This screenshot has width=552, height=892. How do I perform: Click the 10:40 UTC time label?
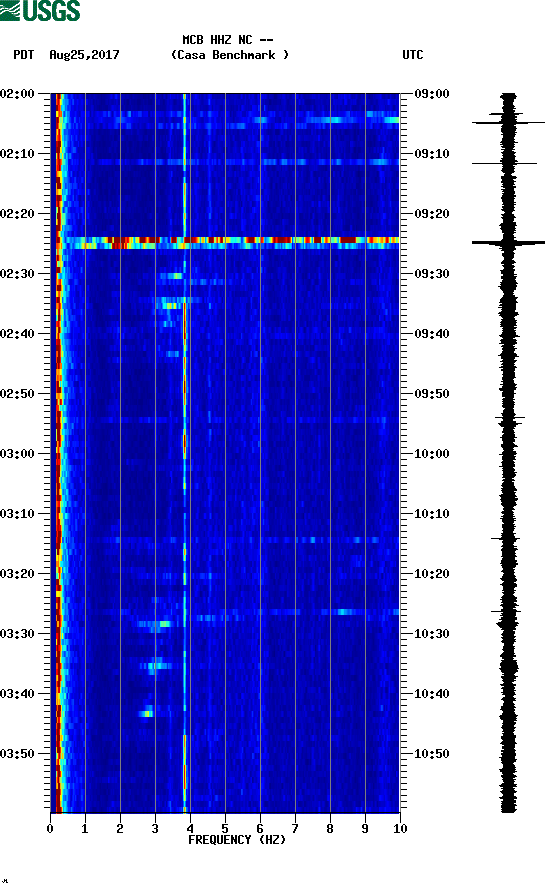point(432,693)
